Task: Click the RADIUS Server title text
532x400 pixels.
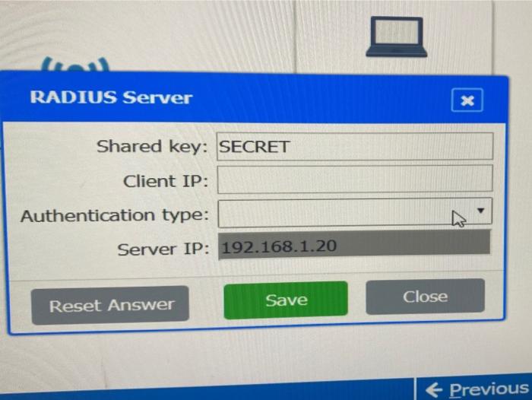Action: (111, 97)
